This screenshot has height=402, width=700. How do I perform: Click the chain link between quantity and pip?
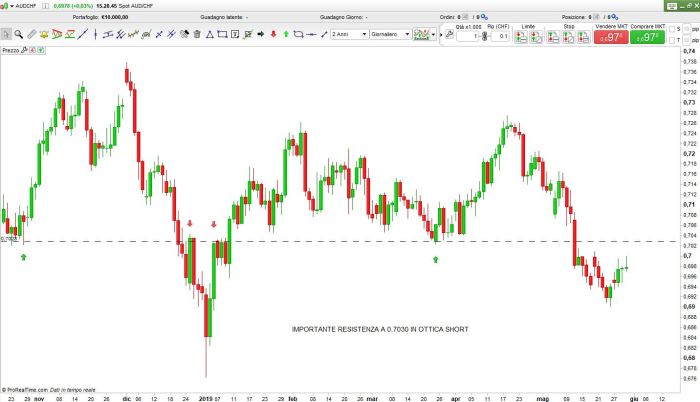coord(485,36)
